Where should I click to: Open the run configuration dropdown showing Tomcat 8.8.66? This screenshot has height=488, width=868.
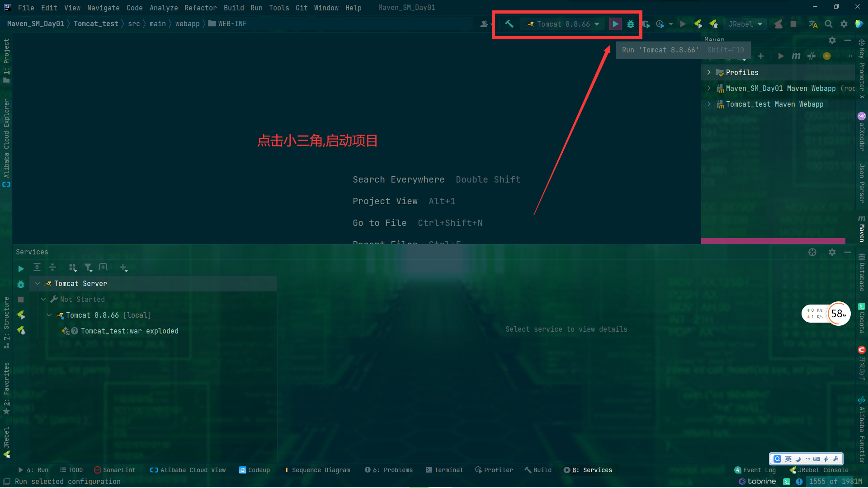point(563,24)
